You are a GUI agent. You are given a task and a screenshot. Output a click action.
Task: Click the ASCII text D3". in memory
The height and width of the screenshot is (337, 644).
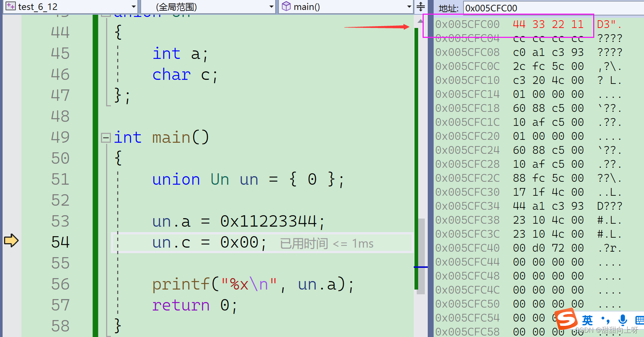(609, 24)
